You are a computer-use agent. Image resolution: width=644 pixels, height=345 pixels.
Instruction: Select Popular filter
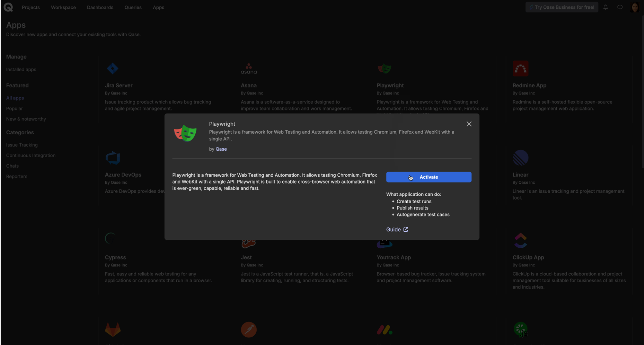tap(14, 109)
